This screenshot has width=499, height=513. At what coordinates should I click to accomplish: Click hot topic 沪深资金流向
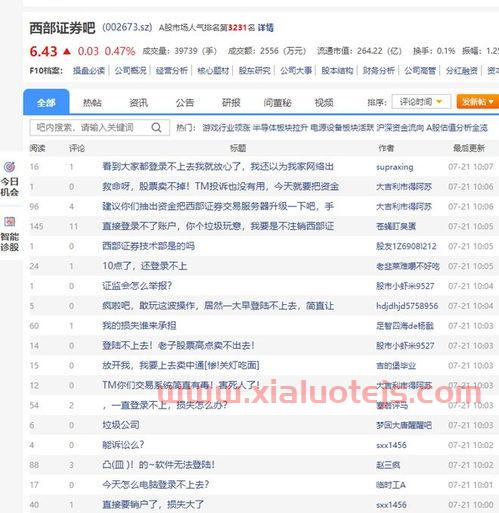click(400, 128)
